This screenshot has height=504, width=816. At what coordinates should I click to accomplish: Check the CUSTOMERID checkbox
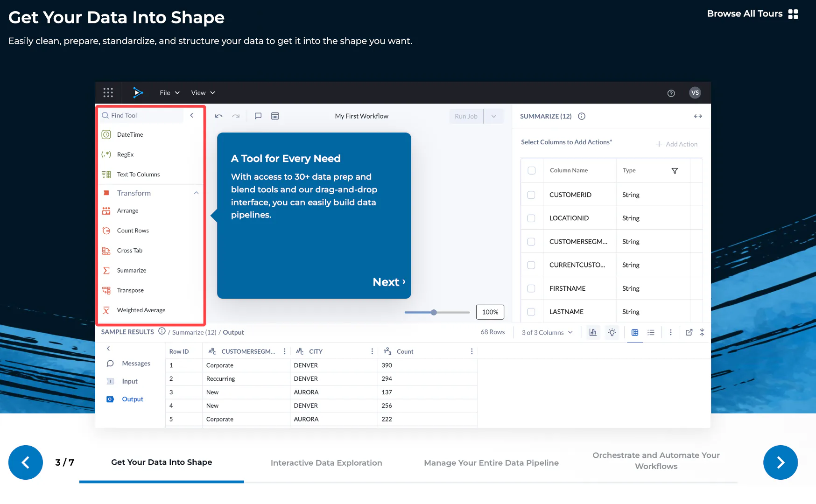(x=531, y=195)
